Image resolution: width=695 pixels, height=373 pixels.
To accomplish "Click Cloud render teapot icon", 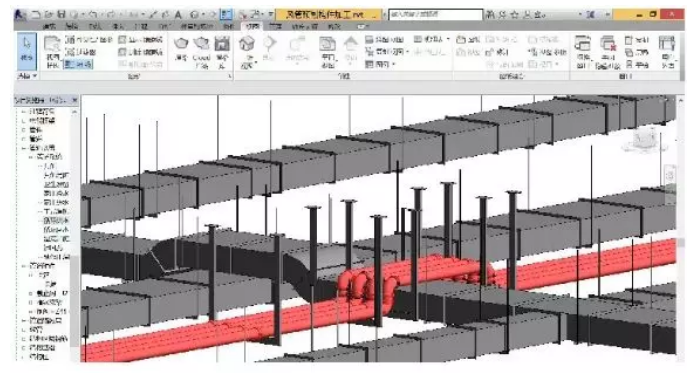I will point(201,52).
